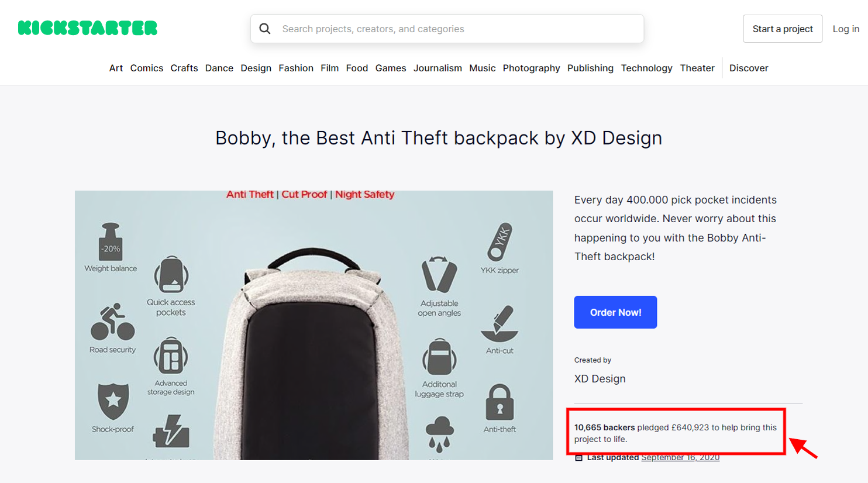This screenshot has height=483, width=868.
Task: Open the Games category
Action: pos(391,68)
